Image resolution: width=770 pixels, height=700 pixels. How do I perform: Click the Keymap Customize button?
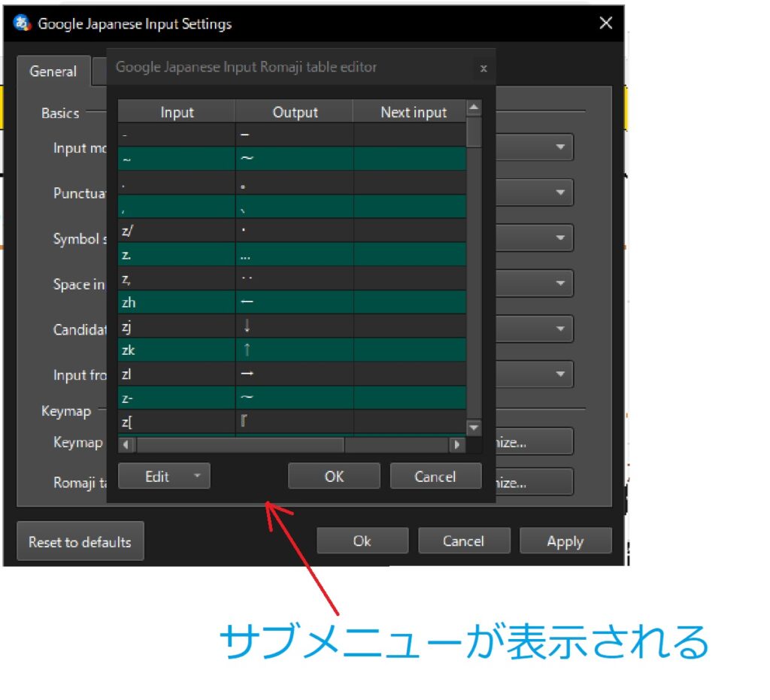[x=535, y=442]
